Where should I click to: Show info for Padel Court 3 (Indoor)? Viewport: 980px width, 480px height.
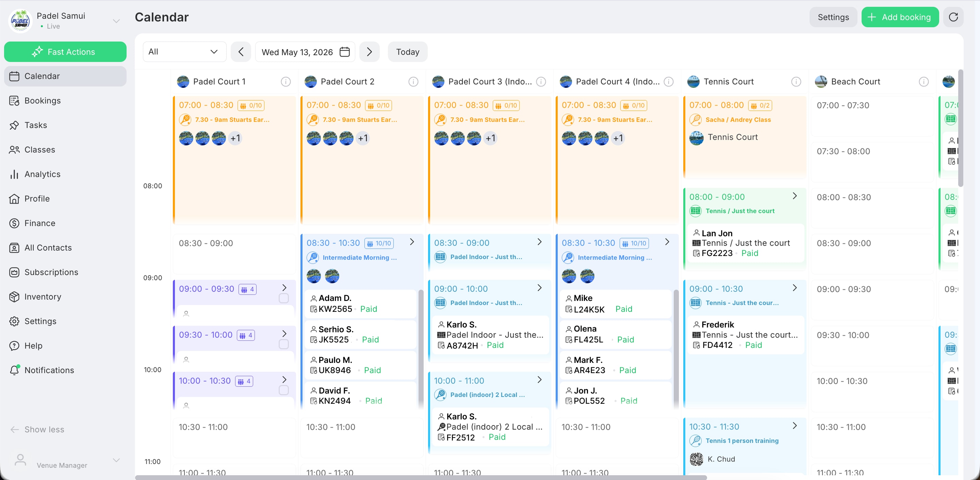tap(541, 81)
